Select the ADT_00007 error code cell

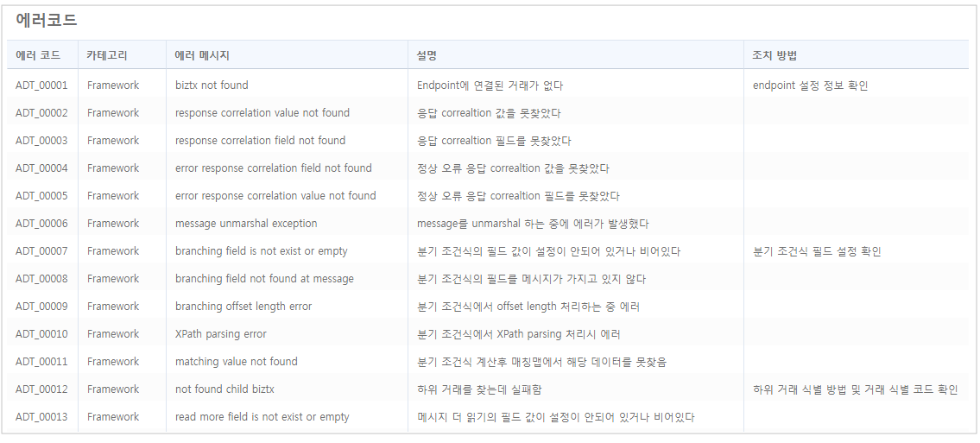41,251
